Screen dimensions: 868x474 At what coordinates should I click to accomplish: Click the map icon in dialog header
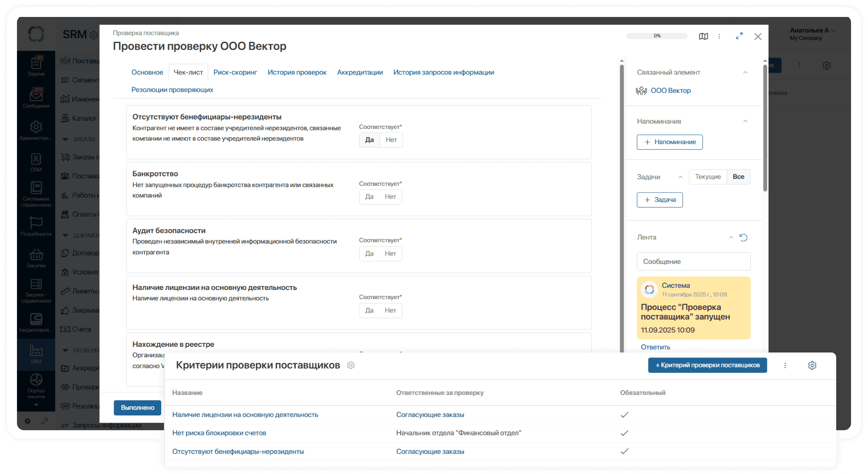(703, 36)
